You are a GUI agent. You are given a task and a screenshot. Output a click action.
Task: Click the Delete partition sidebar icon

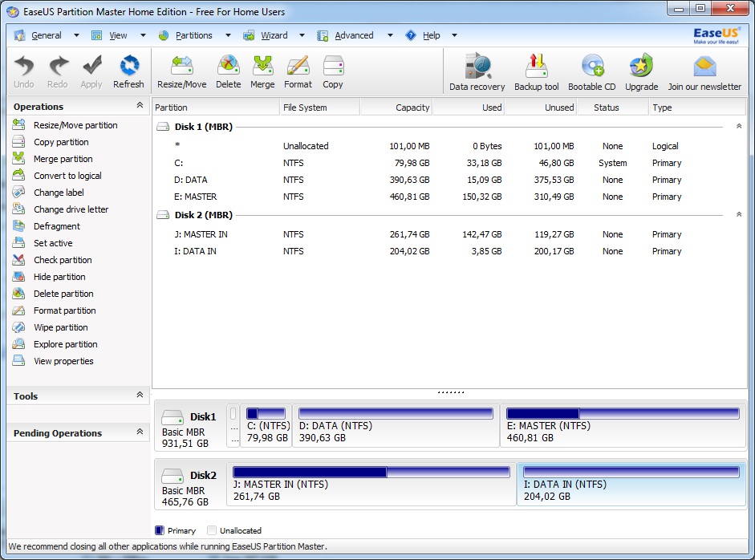point(18,294)
